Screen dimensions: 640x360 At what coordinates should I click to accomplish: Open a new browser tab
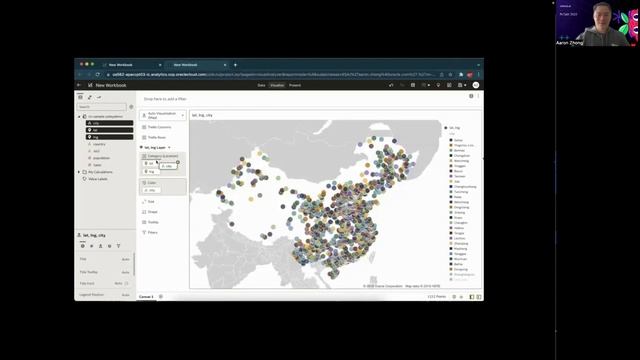coord(235,65)
